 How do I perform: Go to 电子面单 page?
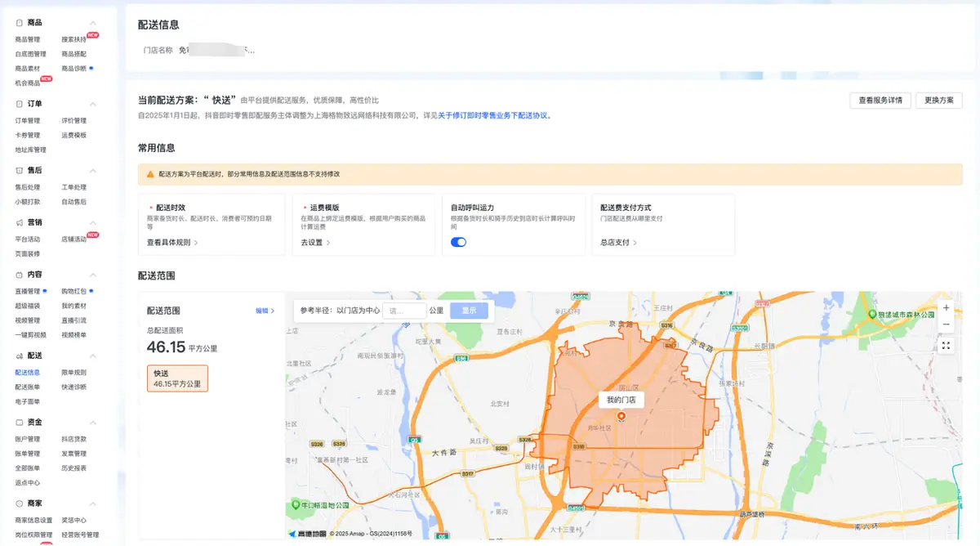[x=28, y=401]
